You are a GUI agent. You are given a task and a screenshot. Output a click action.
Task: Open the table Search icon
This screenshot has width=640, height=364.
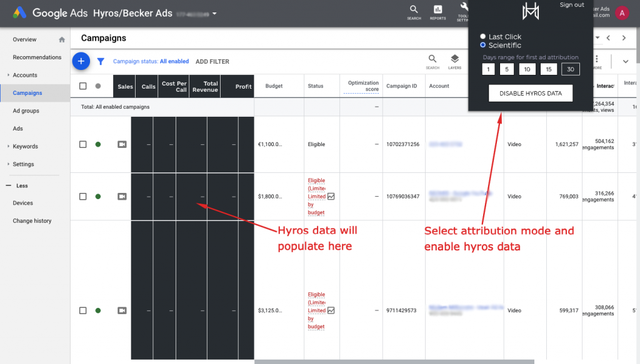point(432,62)
